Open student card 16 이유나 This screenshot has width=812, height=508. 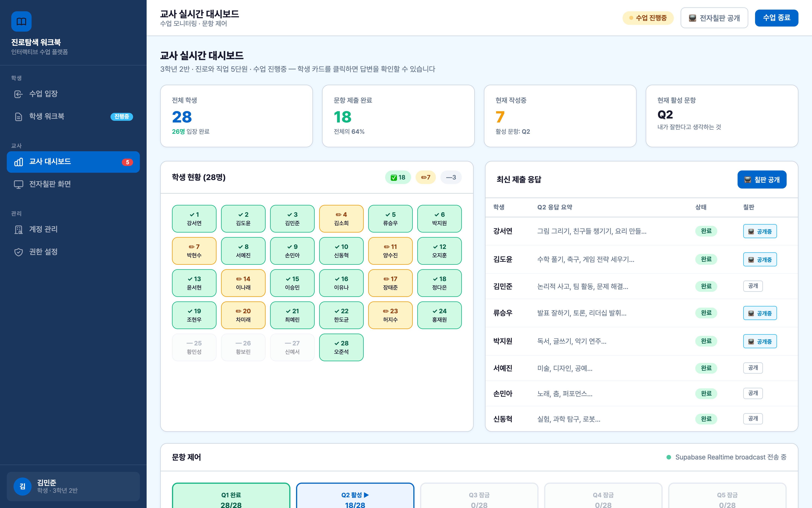click(341, 283)
